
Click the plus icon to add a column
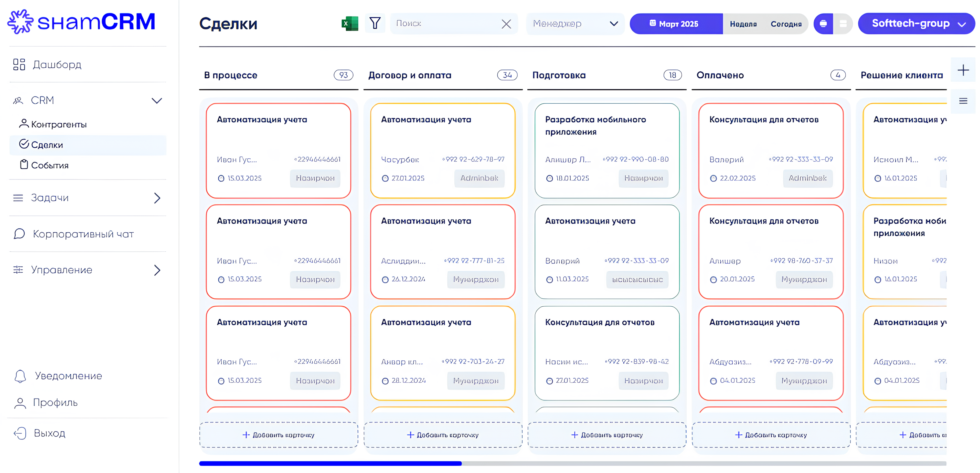tap(963, 70)
